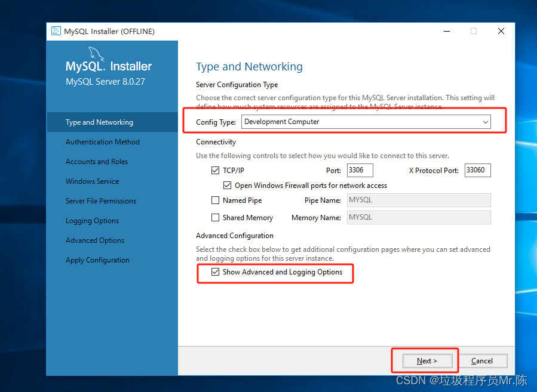This screenshot has height=392, width=537.
Task: Click the Port field containing 3306
Action: pyautogui.click(x=360, y=171)
